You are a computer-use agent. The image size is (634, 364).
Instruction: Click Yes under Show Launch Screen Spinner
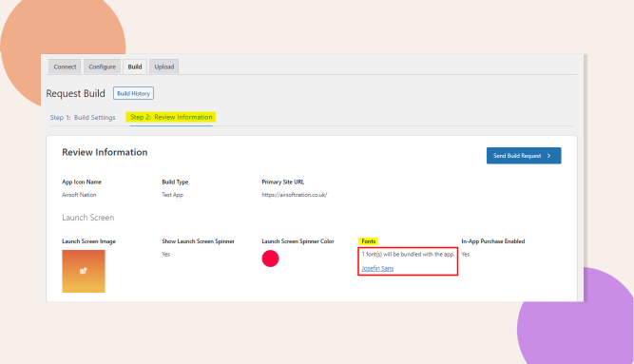point(165,255)
